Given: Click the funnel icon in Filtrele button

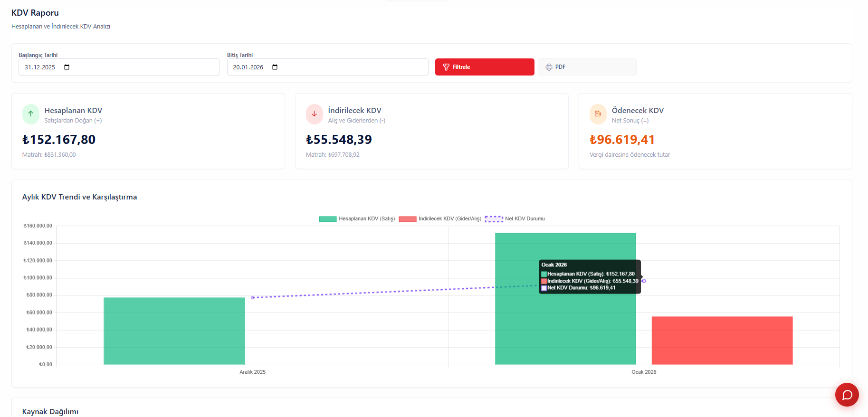Looking at the screenshot, I should click(x=446, y=67).
